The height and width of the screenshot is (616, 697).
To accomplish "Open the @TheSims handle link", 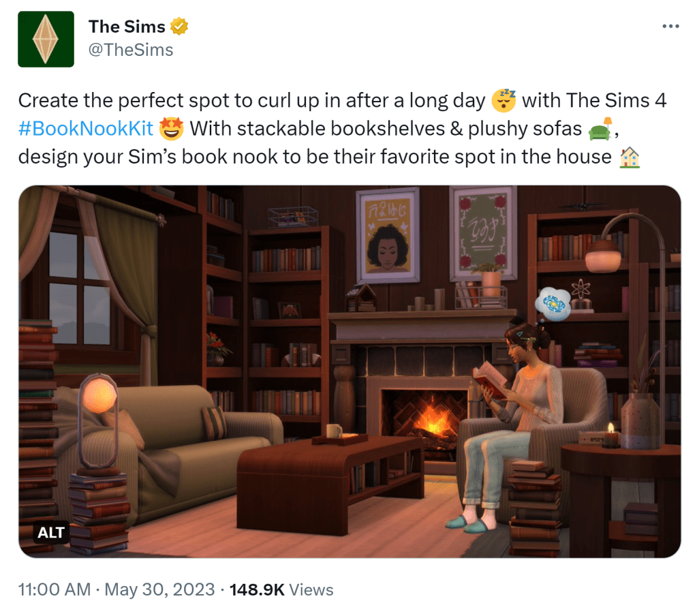I will pos(131,50).
